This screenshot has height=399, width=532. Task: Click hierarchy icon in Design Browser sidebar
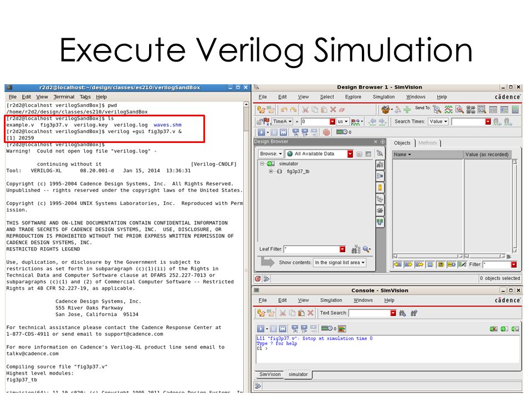tap(380, 199)
